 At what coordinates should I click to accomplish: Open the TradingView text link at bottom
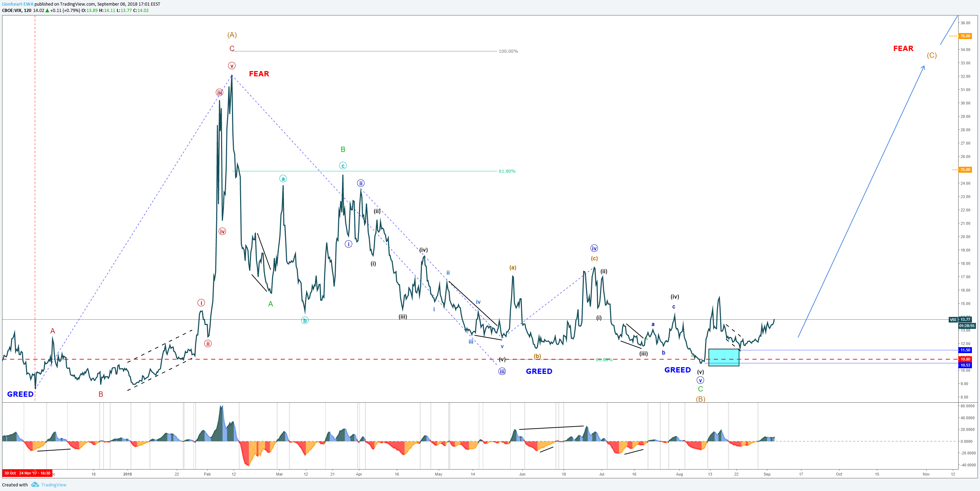54,485
